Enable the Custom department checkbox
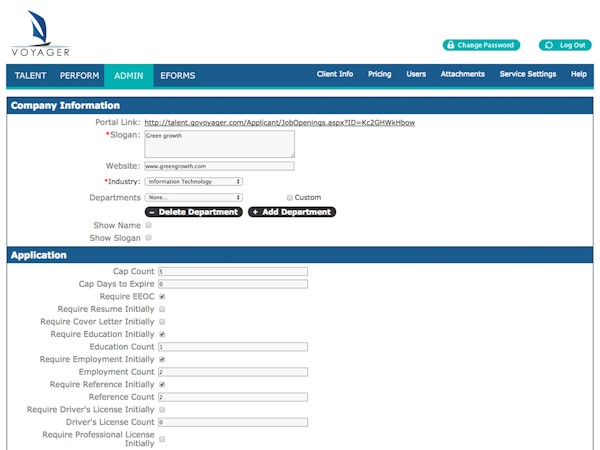Viewport: 600px width, 450px height. click(x=291, y=198)
